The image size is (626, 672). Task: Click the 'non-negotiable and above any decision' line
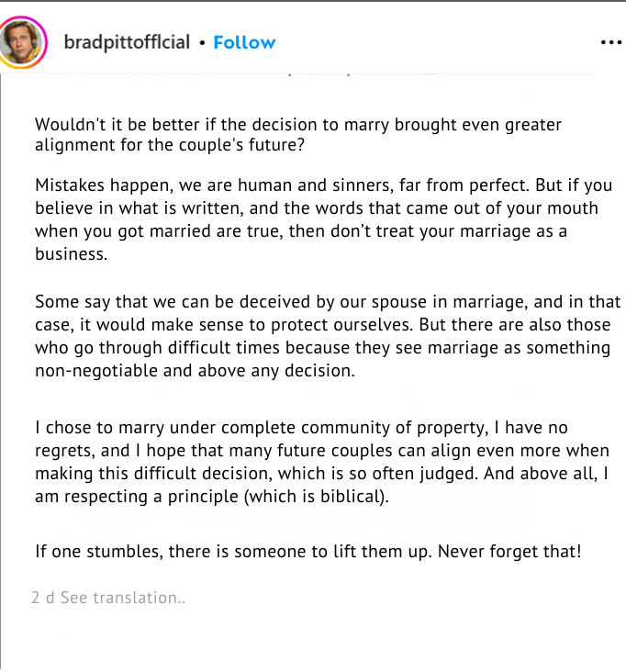(195, 371)
